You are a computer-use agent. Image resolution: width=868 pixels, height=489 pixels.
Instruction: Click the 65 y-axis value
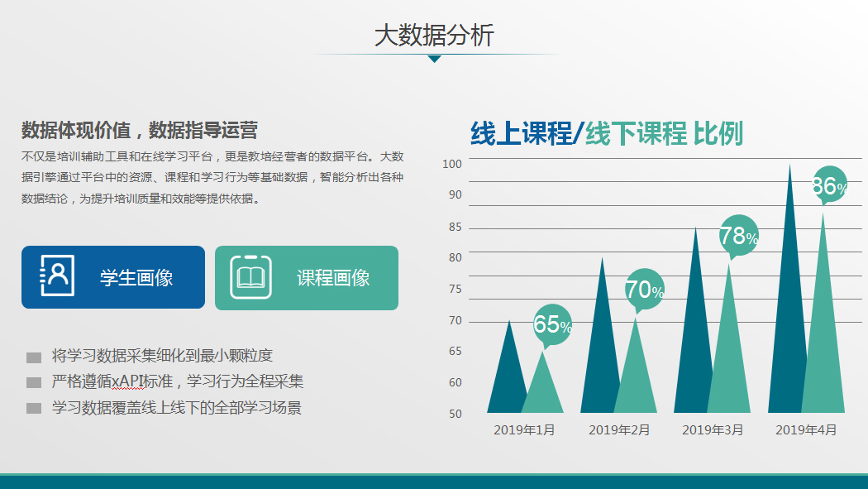click(455, 351)
